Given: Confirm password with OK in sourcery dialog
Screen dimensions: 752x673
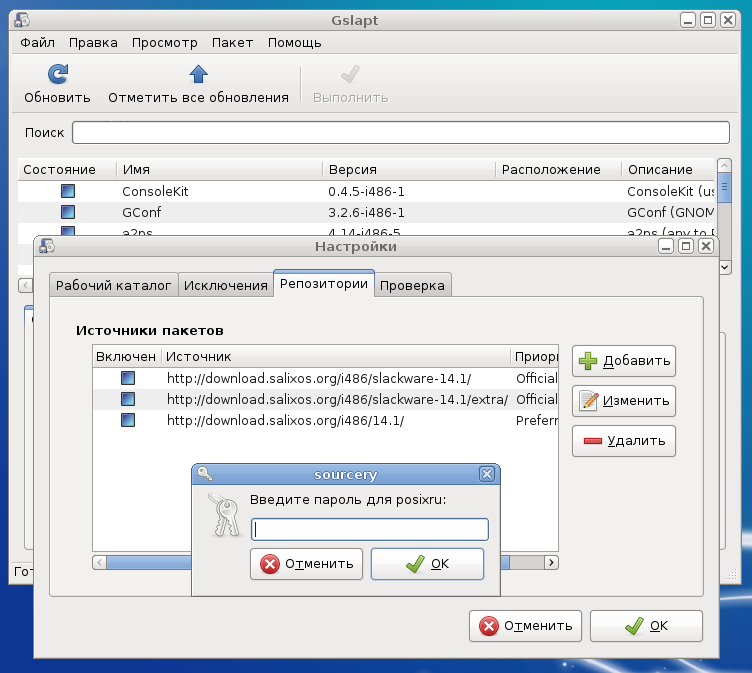Looking at the screenshot, I should click(x=427, y=564).
